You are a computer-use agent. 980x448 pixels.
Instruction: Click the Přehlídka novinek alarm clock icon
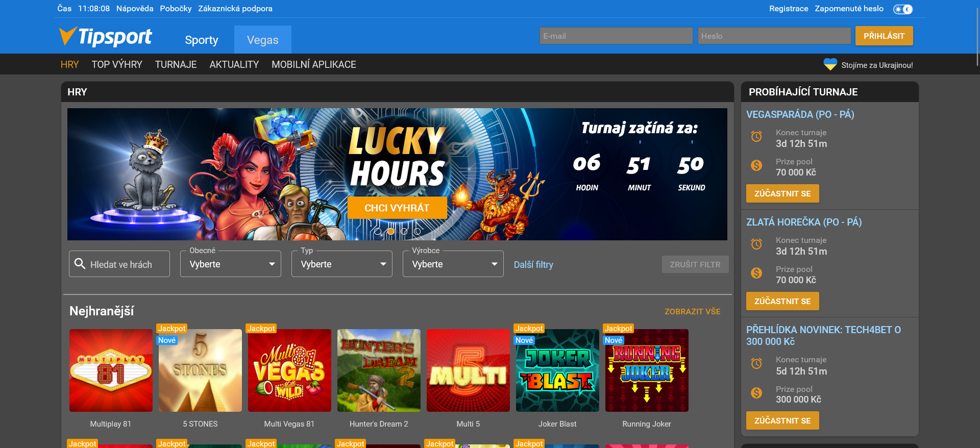(756, 363)
